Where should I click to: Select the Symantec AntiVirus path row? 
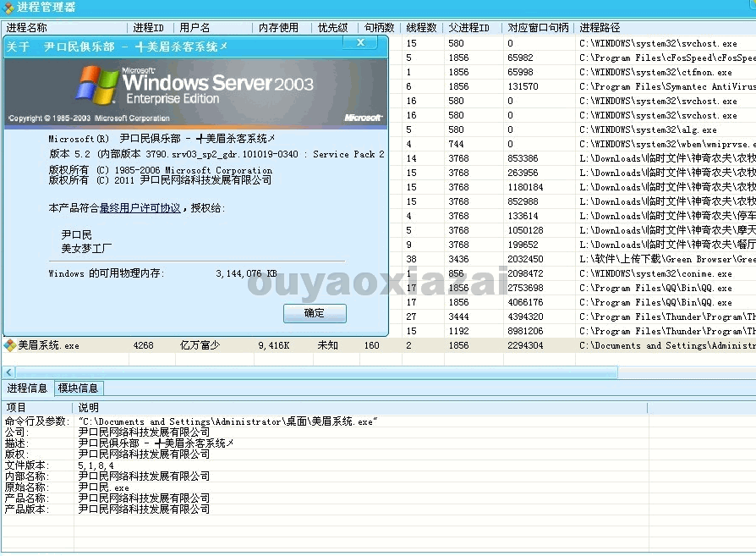[x=667, y=87]
